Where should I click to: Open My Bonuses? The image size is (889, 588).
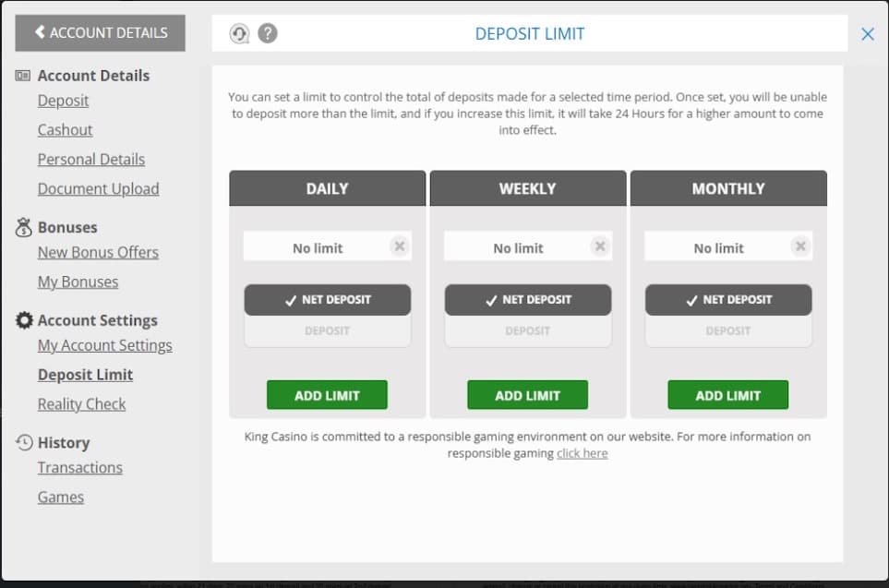(x=78, y=282)
